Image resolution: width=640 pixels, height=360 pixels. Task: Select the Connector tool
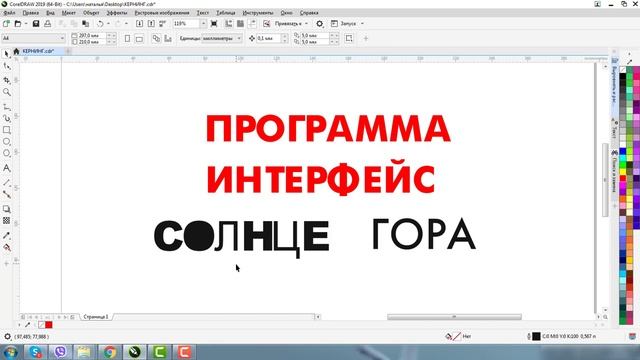[7, 194]
